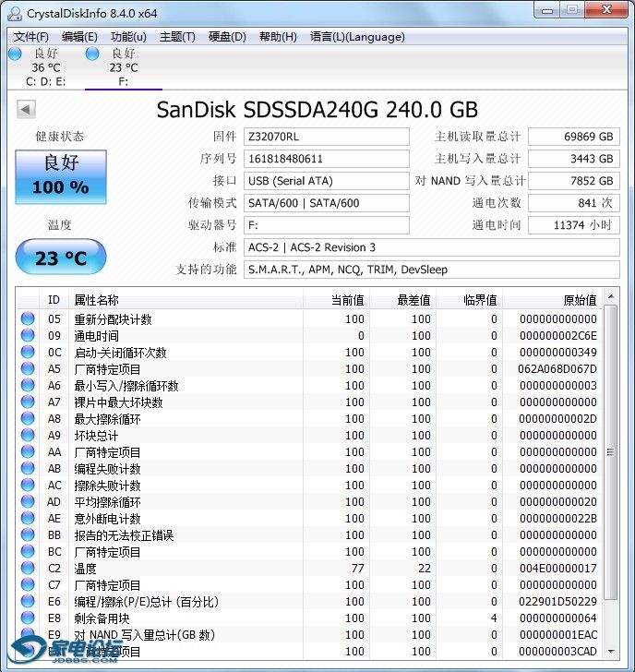Open the 硬盘(D) menu
Image resolution: width=635 pixels, height=672 pixels.
(227, 37)
